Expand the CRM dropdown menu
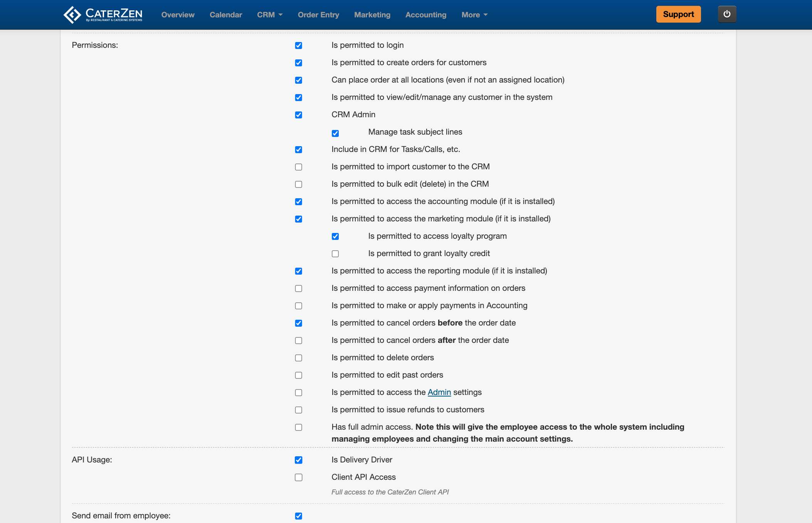The width and height of the screenshot is (812, 523). 270,15
